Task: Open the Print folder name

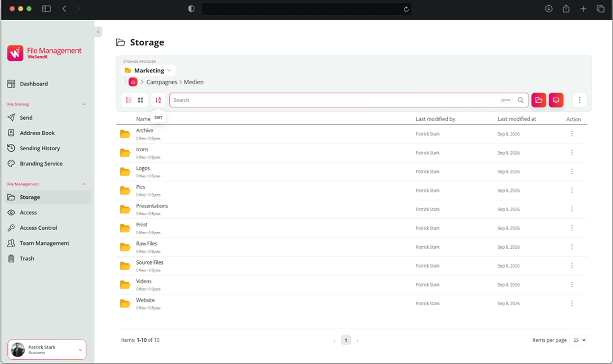Action: 141,224
